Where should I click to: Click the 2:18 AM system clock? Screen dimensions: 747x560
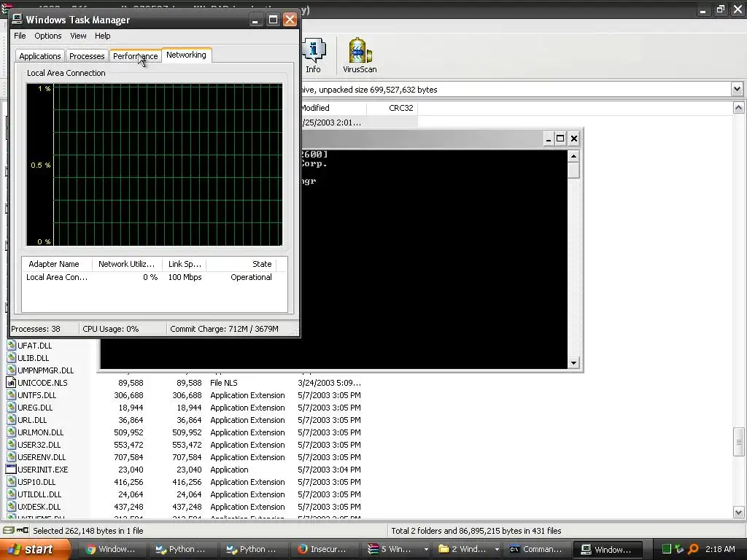pyautogui.click(x=720, y=549)
